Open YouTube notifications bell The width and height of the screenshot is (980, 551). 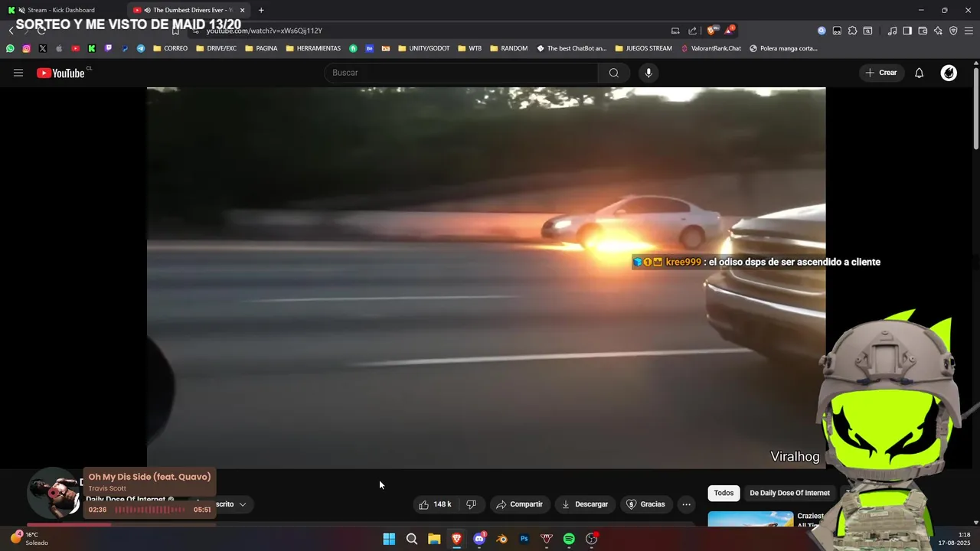tap(920, 73)
